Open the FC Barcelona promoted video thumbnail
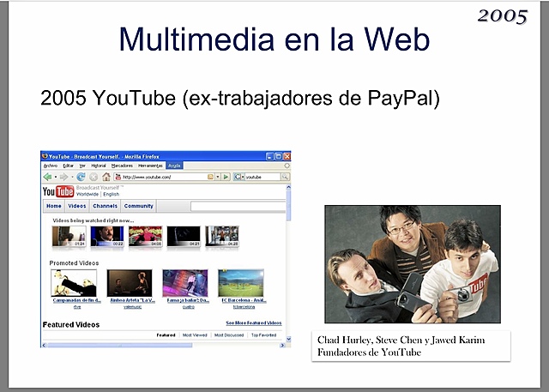This screenshot has width=549, height=392. point(241,283)
